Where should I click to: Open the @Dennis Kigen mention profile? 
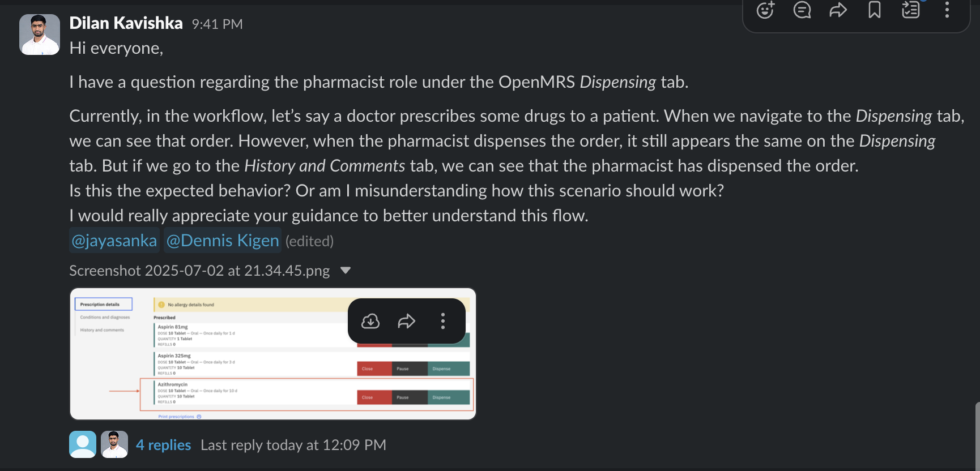click(223, 241)
